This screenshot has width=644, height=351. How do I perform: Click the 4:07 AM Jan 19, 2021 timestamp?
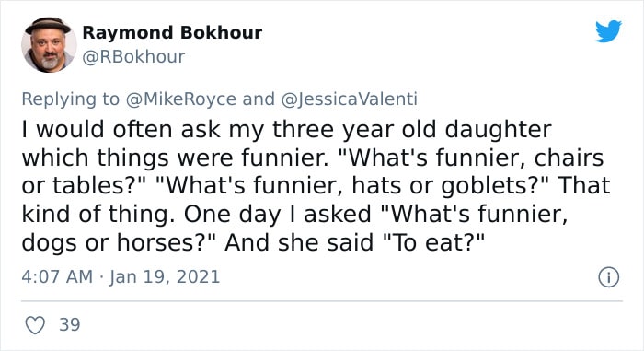(121, 276)
